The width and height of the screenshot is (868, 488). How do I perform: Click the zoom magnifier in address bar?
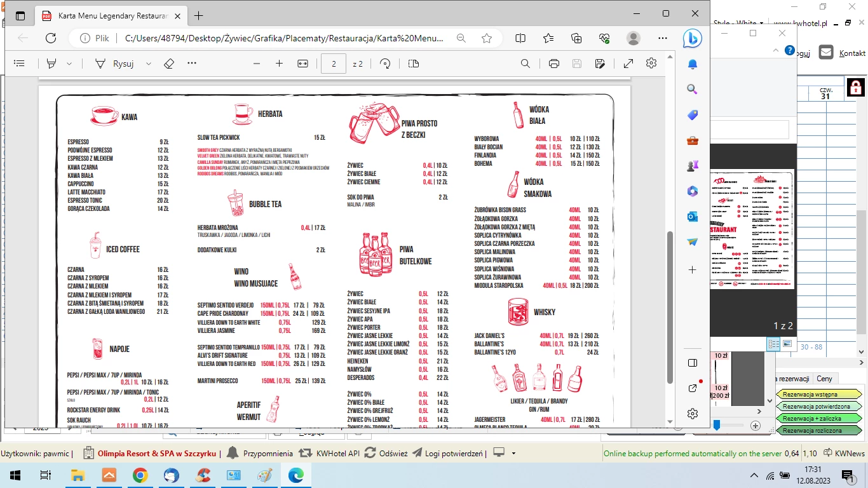point(461,38)
